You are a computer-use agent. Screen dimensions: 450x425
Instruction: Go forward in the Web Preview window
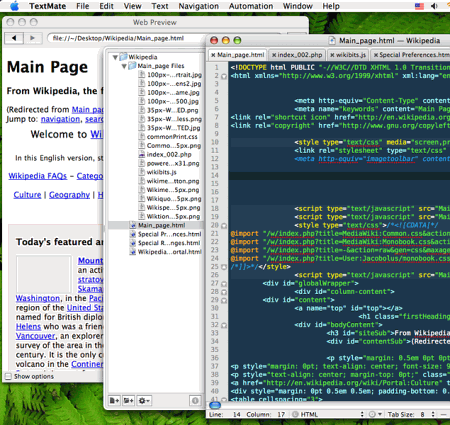point(32,38)
